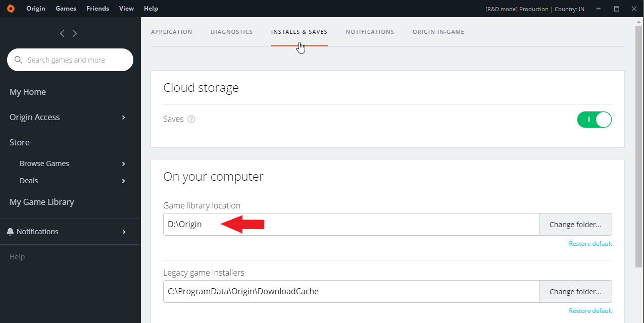Click the forward navigation arrow

point(75,33)
